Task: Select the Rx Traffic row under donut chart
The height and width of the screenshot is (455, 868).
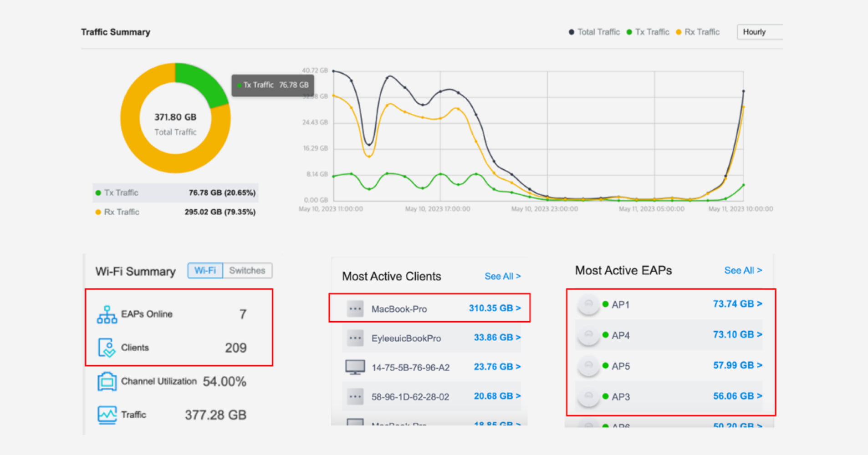Action: [175, 212]
